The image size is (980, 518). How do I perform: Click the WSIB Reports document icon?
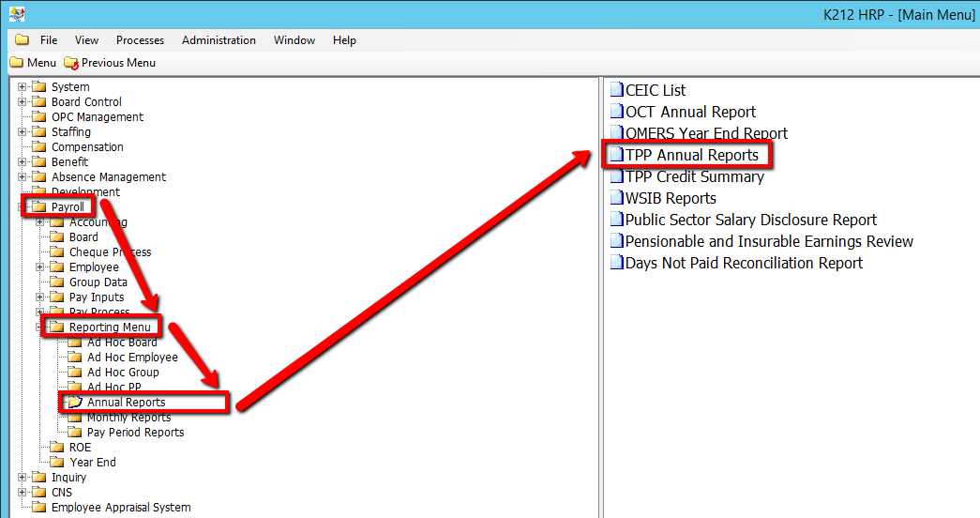tap(616, 198)
